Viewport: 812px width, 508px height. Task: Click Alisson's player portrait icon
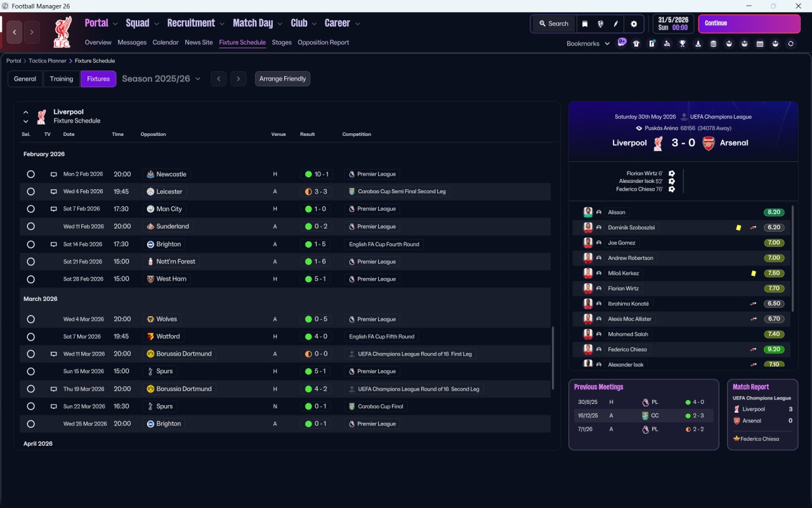pos(588,212)
